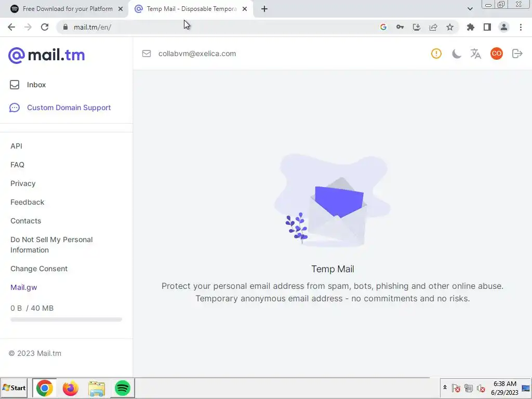Reload the mail.tm page
532x399 pixels.
pyautogui.click(x=45, y=27)
